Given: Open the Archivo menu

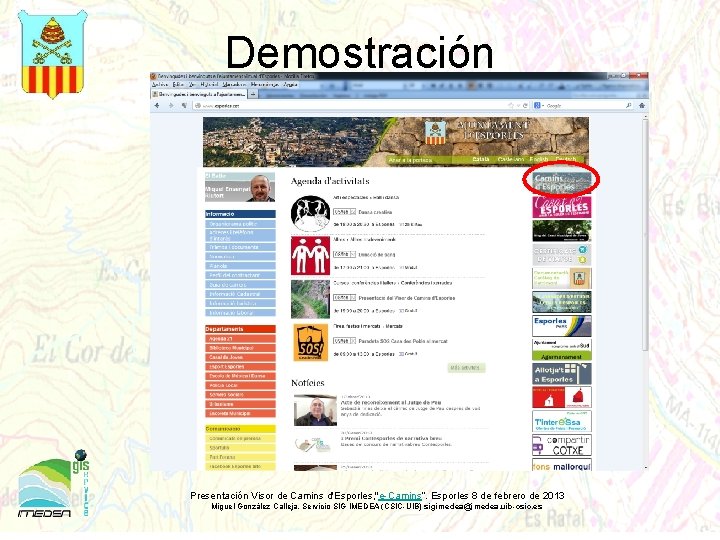Looking at the screenshot, I should pos(160,84).
